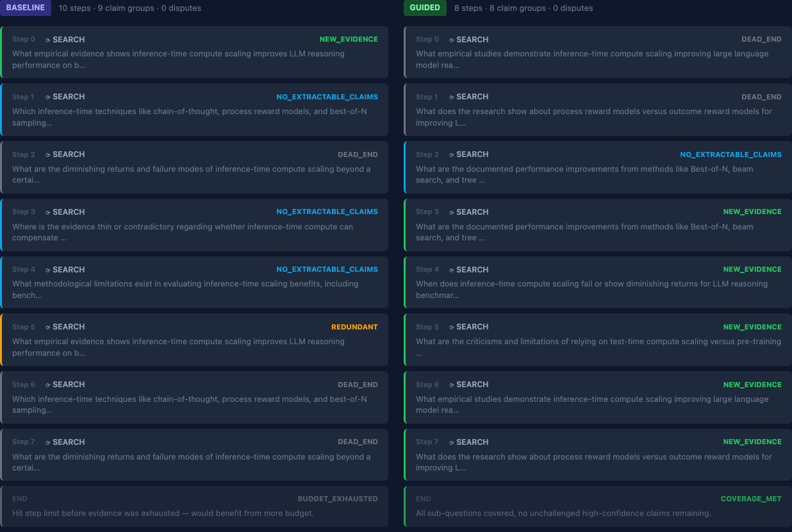Open Baseline Step 5 redundant query text
792x532 pixels.
coord(178,347)
